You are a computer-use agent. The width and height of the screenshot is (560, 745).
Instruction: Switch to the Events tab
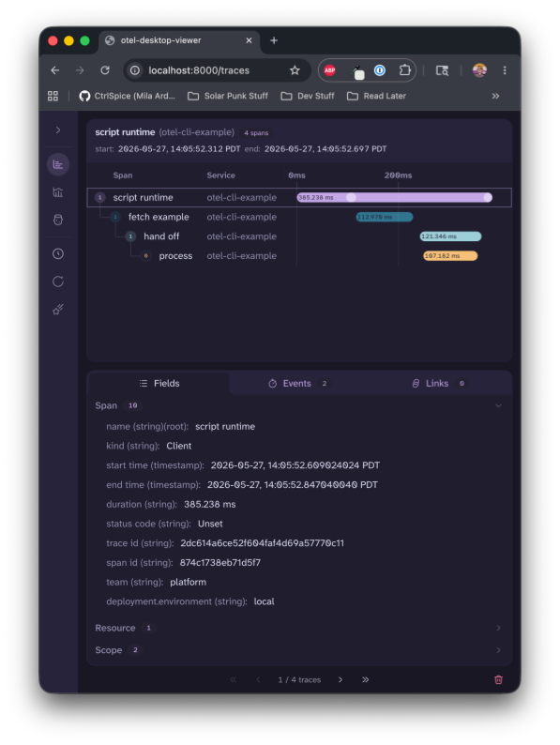point(297,384)
